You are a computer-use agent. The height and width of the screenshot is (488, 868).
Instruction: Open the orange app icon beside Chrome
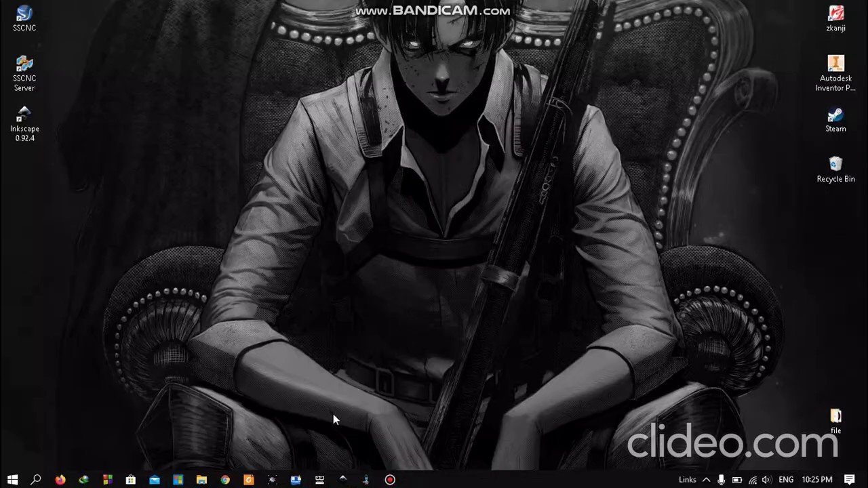249,479
